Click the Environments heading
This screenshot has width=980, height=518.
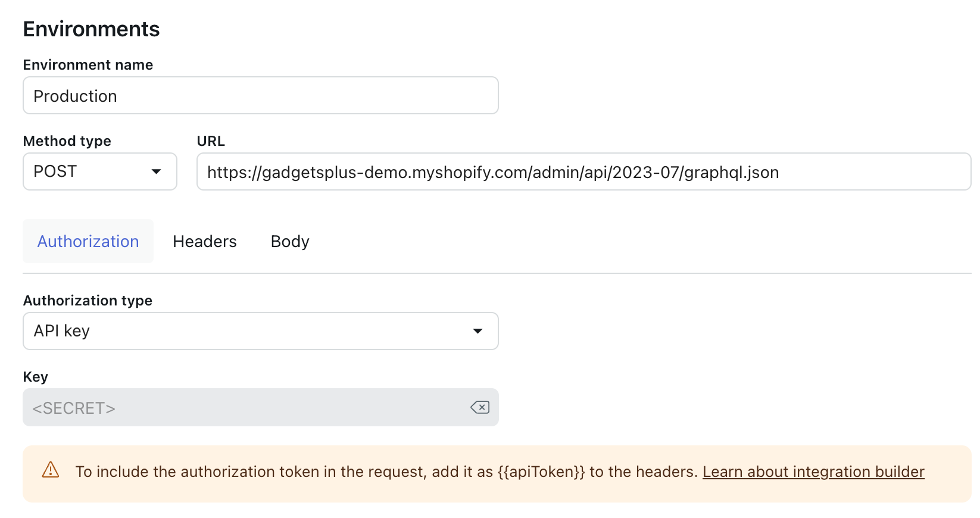[x=91, y=29]
